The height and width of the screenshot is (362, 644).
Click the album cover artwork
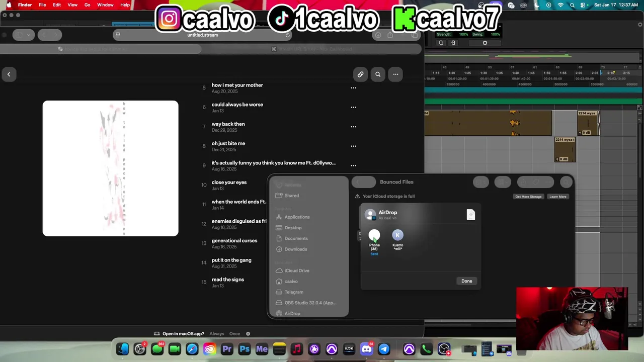click(110, 168)
